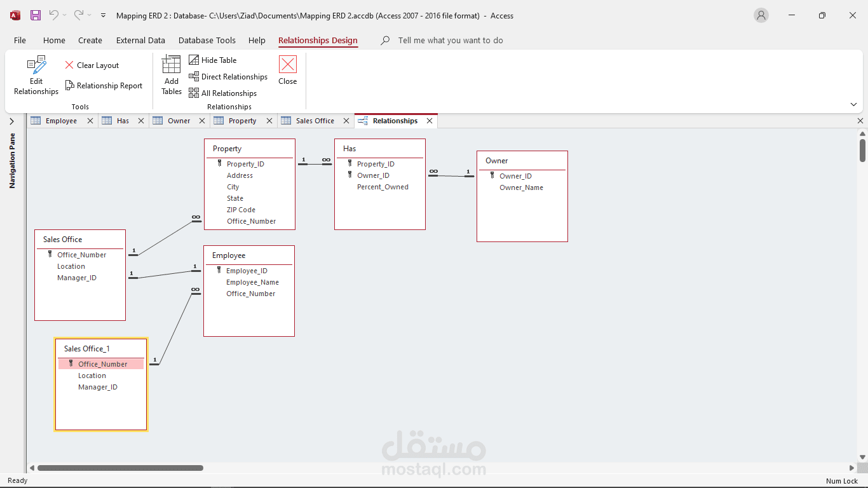Switch to the Employee table tab
This screenshot has height=488, width=868.
click(62, 121)
